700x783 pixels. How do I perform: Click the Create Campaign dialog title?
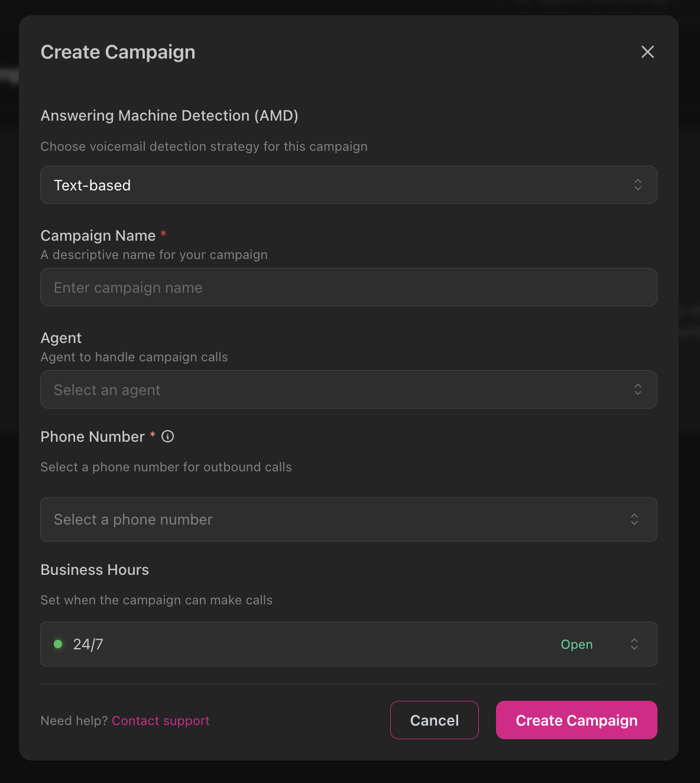click(x=118, y=52)
